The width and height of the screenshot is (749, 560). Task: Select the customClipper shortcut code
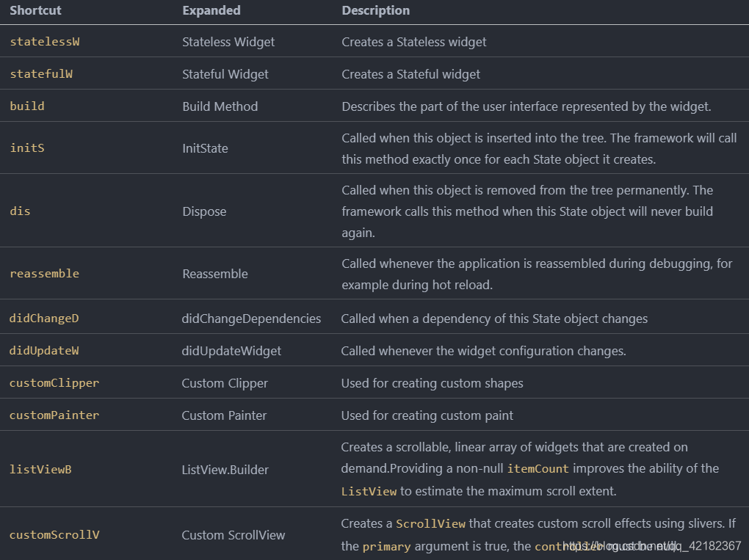[x=54, y=383]
